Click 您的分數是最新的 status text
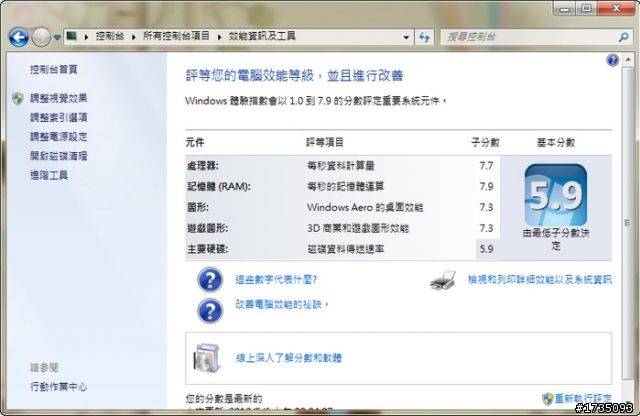This screenshot has width=640, height=416. (224, 398)
